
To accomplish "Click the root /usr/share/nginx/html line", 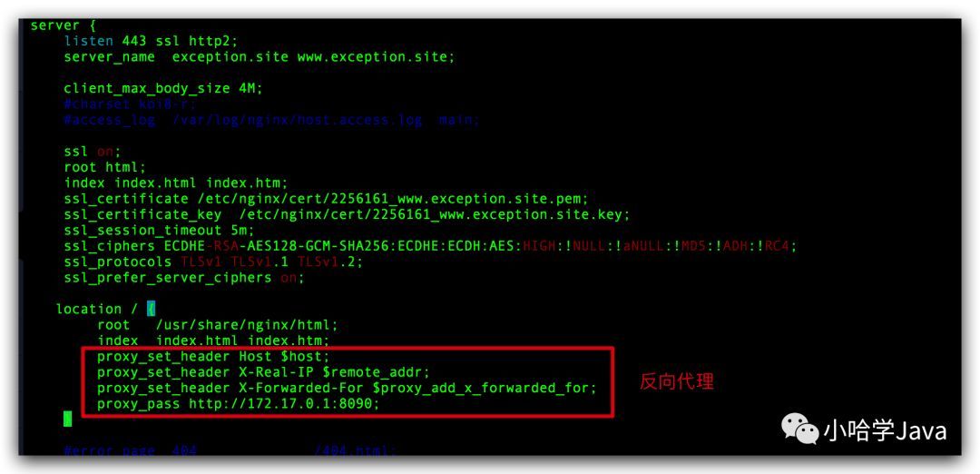I will pyautogui.click(x=218, y=325).
